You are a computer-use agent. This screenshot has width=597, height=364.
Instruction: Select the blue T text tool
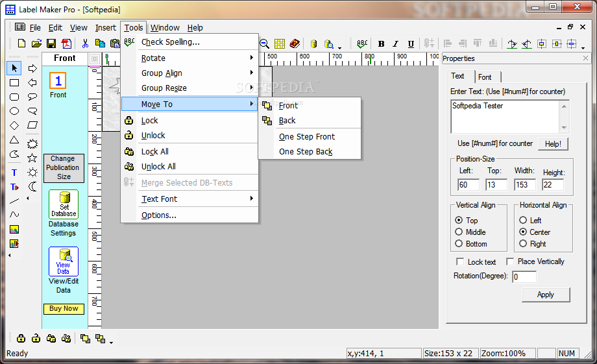click(14, 173)
